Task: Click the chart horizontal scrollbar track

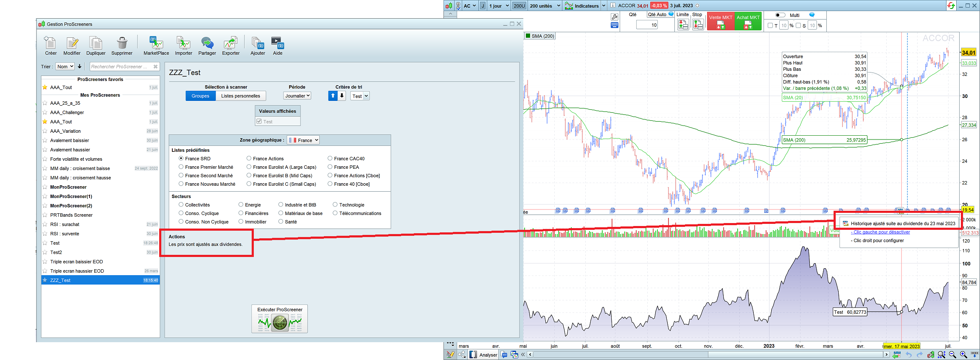Action: [708, 354]
